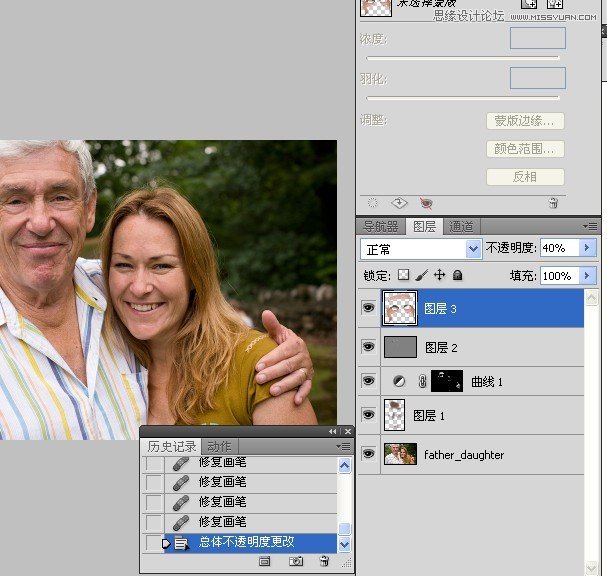The image size is (607, 576).
Task: Close the History panel
Action: tap(348, 431)
